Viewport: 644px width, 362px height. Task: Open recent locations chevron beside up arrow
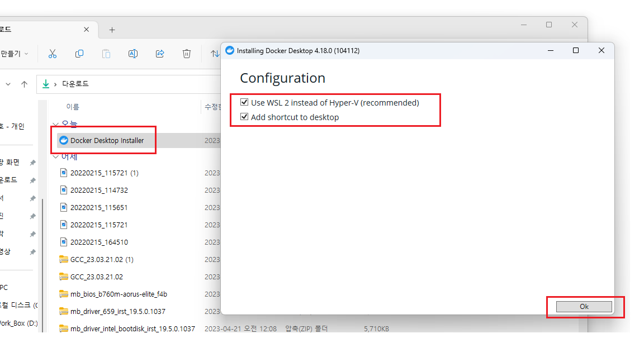8,84
